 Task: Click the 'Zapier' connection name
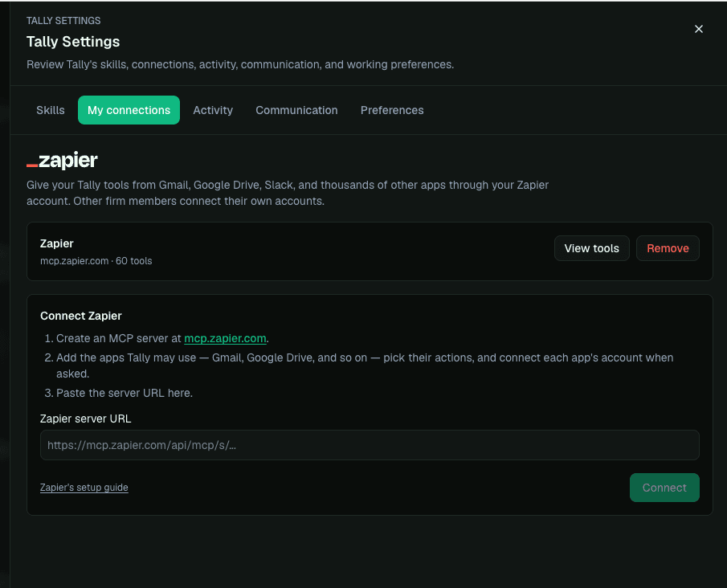(57, 243)
